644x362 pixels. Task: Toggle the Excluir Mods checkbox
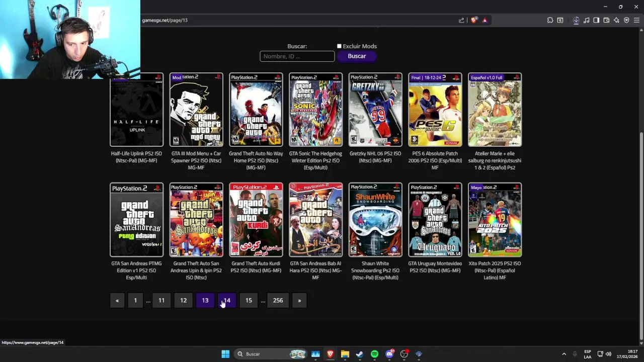339,46
